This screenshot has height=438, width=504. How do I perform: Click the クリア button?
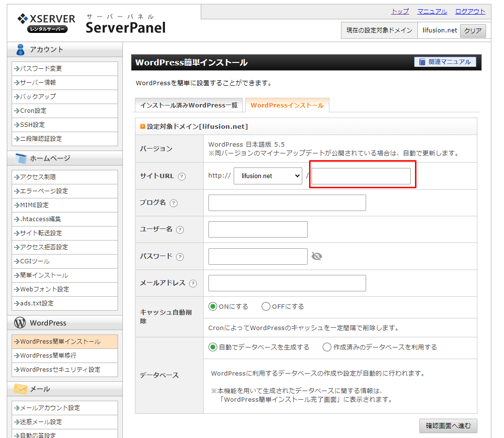(473, 31)
